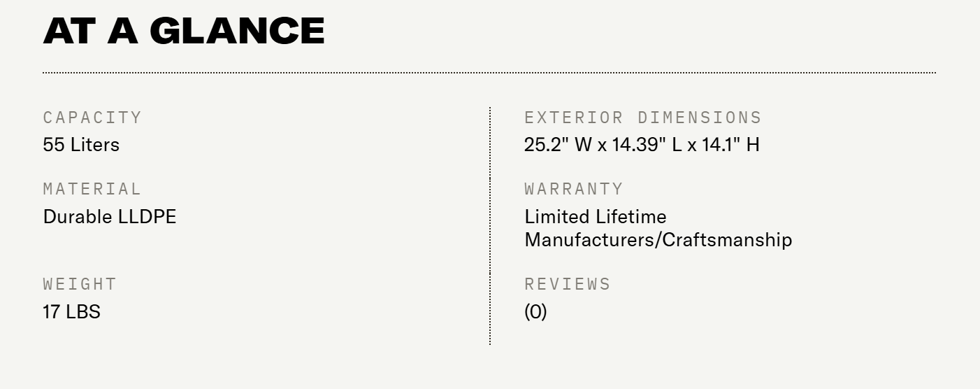Click the word EXTERIOR in the label
Viewport: 980px width, 389px height.
pyautogui.click(x=574, y=118)
